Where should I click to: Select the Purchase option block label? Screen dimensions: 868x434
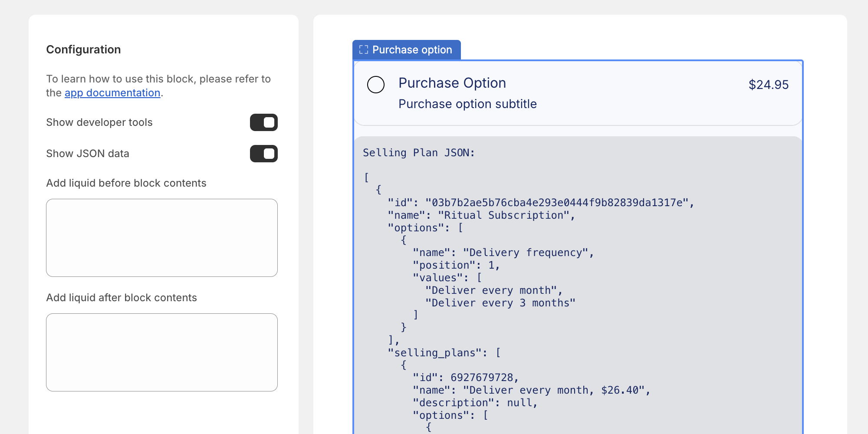(x=412, y=50)
